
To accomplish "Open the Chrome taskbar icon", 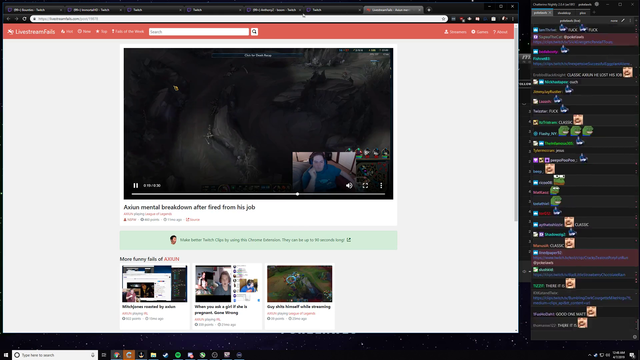I will tap(117, 355).
